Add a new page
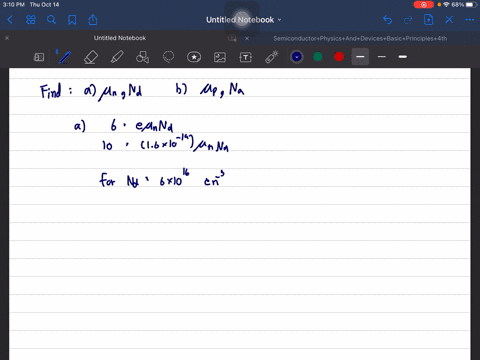Image resolution: width=480 pixels, height=360 pixels. 428,20
